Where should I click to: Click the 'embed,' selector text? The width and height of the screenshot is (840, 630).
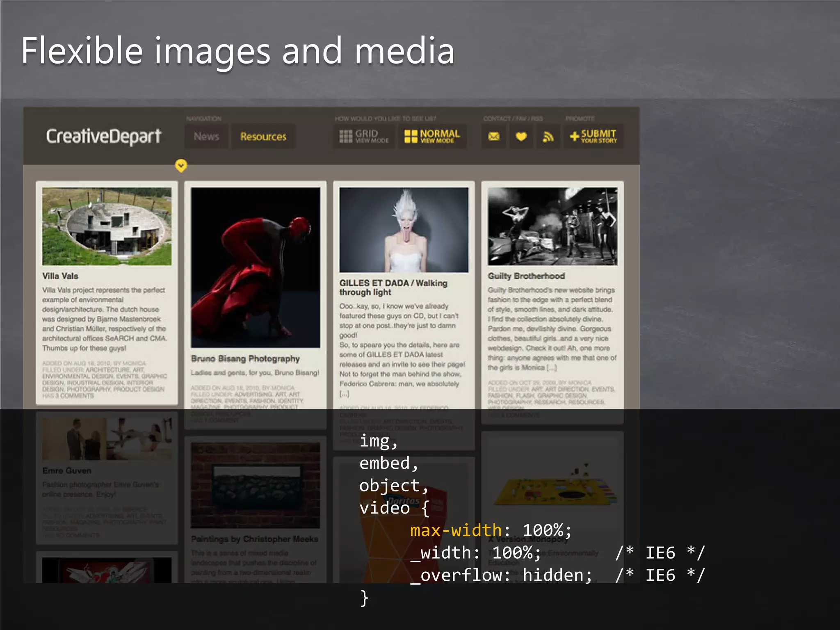389,463
